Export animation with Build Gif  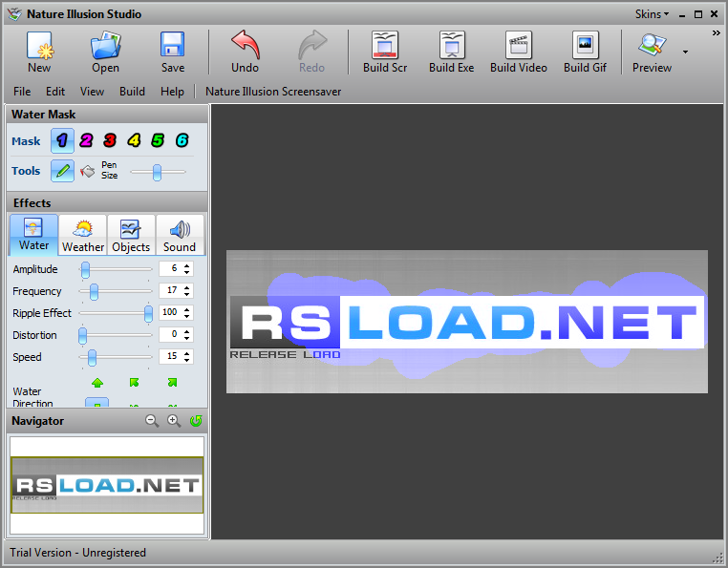tap(585, 52)
